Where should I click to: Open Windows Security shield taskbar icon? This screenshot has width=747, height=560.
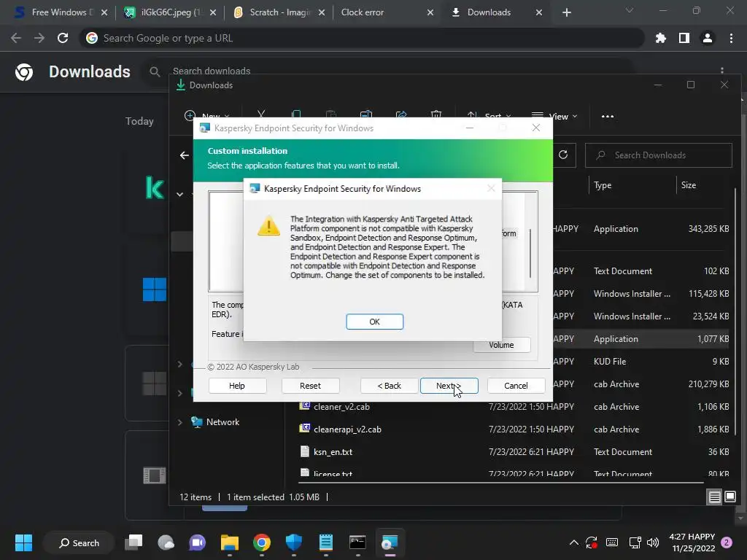[x=293, y=542]
